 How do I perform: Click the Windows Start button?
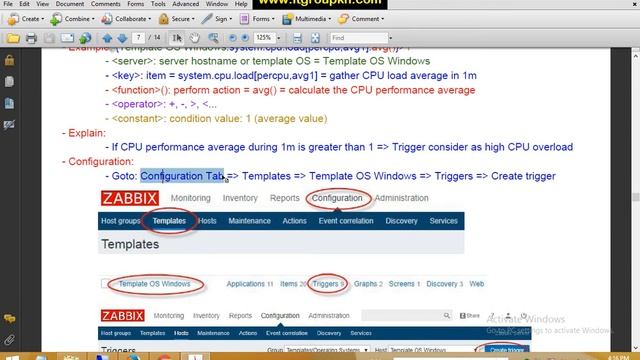tap(13, 357)
